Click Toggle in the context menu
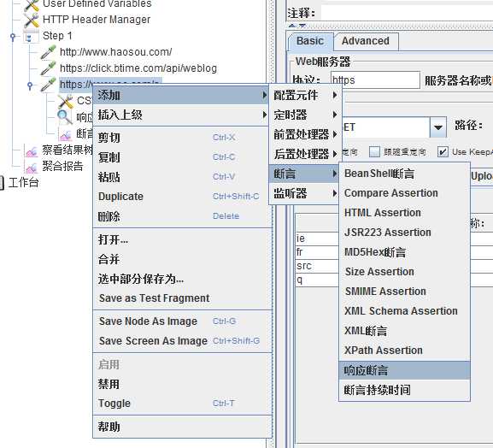Viewport: 493px width, 448px height. click(182, 404)
